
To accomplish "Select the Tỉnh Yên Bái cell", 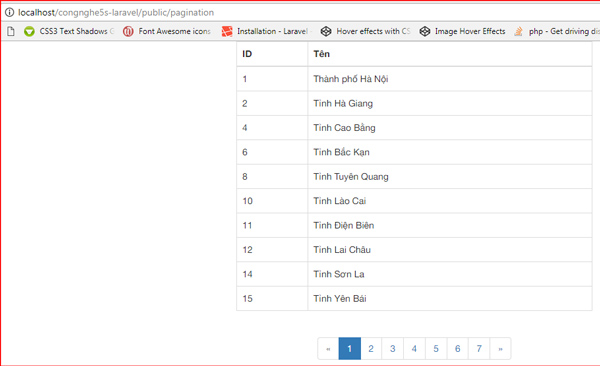I will tap(450, 299).
